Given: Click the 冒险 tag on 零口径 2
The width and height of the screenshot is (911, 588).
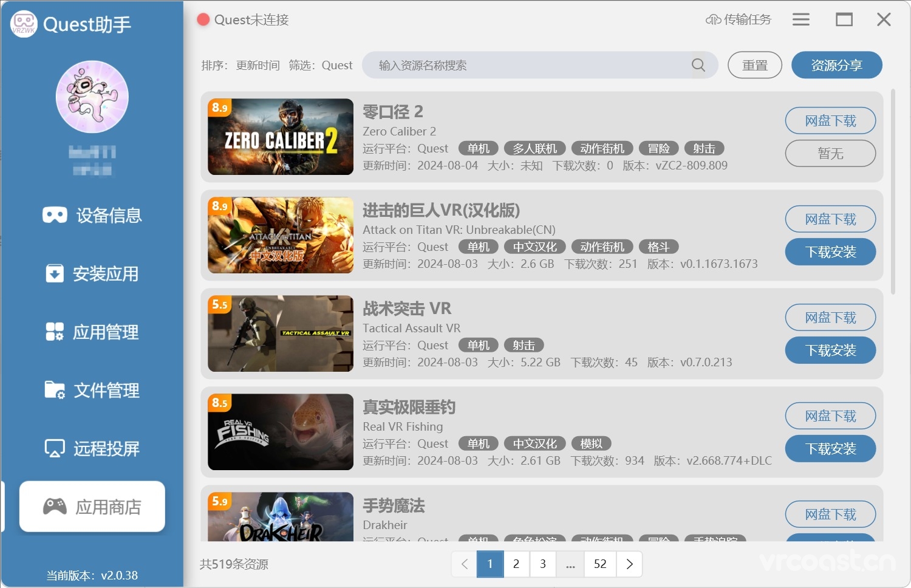Looking at the screenshot, I should (x=659, y=148).
